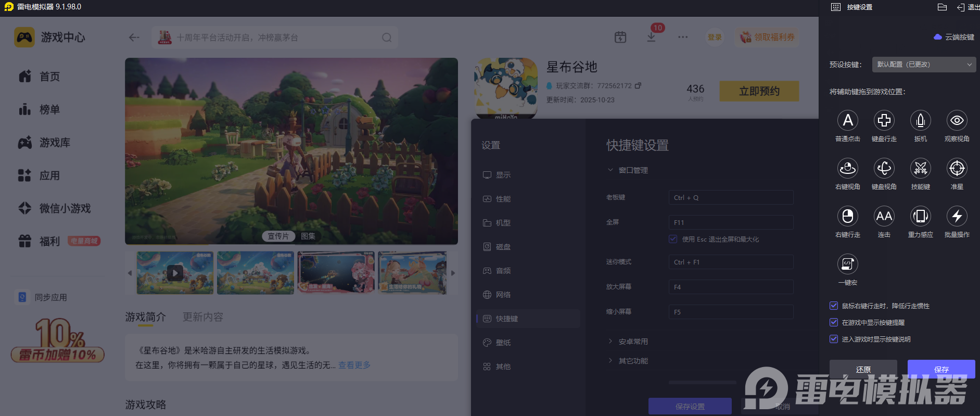Viewport: 980px width, 416px height.
Task: Open 福利 in the sidebar
Action: (39, 241)
